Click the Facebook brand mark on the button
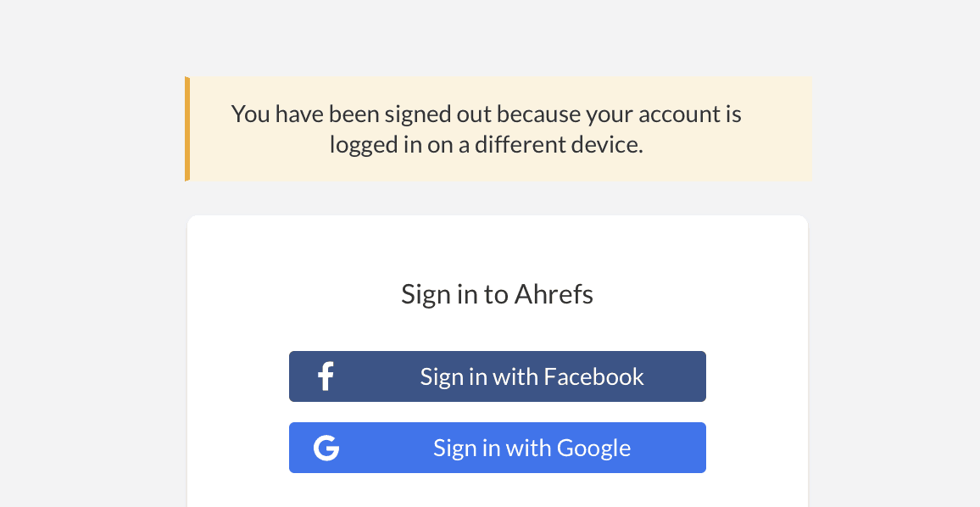 pyautogui.click(x=325, y=376)
